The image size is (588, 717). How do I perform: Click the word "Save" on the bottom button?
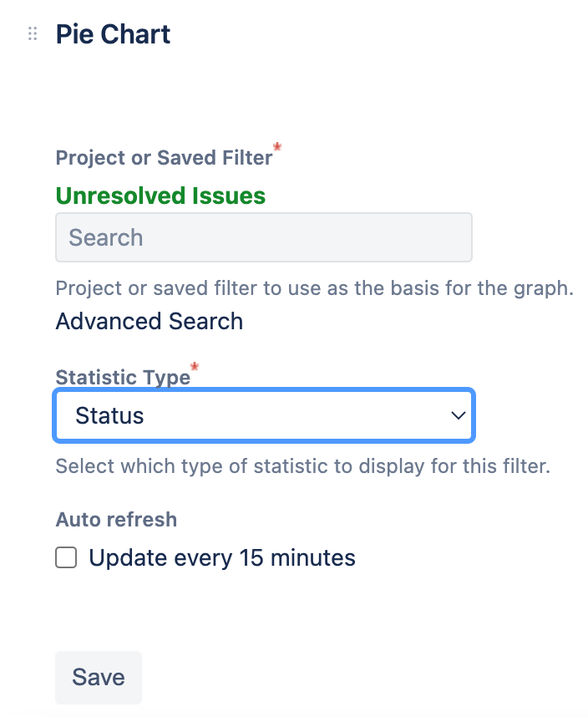[99, 677]
